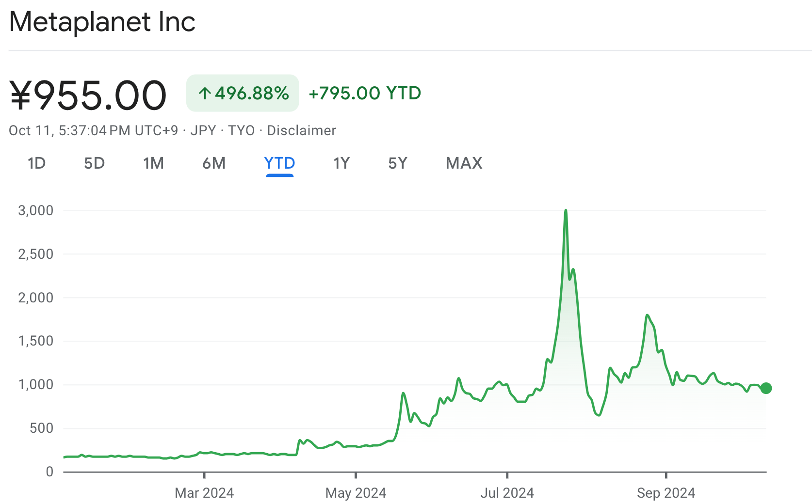Click the green up-arrow icon in percentage badge
The height and width of the screenshot is (504, 812).
click(x=205, y=93)
